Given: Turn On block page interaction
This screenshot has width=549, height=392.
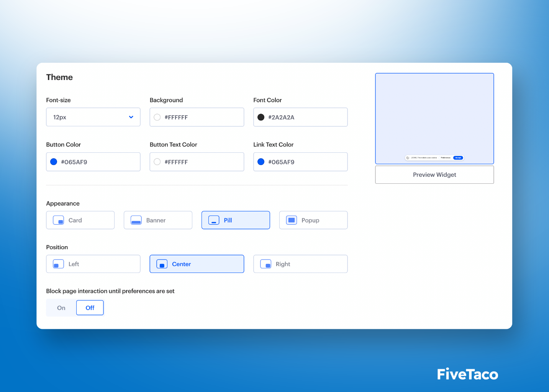Looking at the screenshot, I should (61, 308).
